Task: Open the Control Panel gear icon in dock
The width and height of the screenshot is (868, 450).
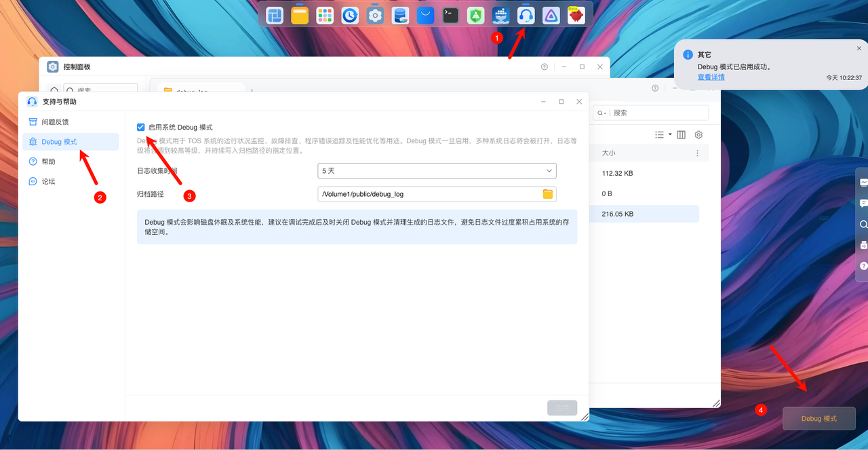Action: coord(375,15)
